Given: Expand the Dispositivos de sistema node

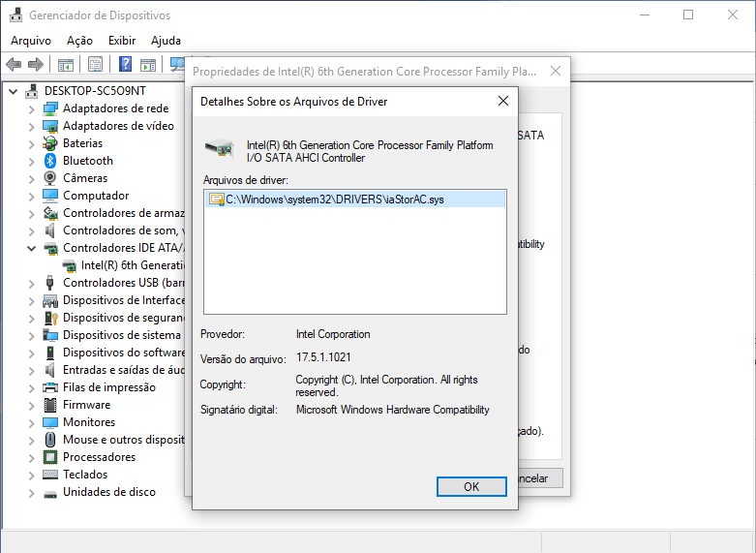Looking at the screenshot, I should (x=31, y=336).
